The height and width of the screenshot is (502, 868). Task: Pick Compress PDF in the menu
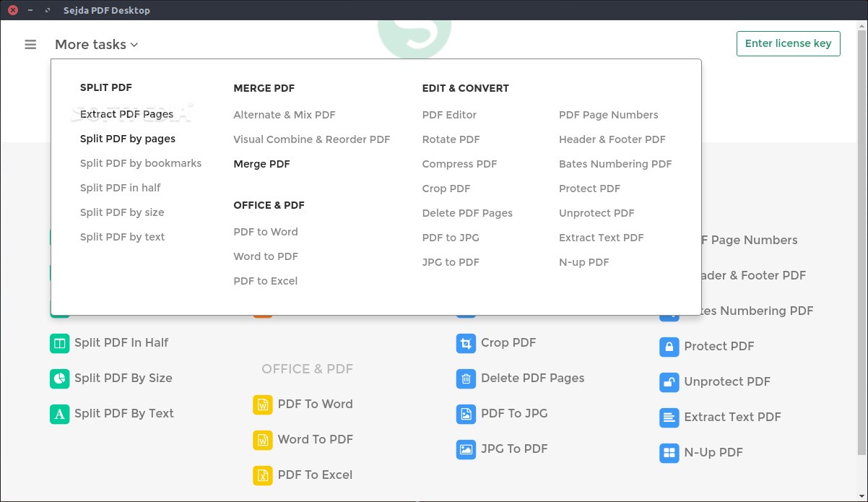(459, 164)
